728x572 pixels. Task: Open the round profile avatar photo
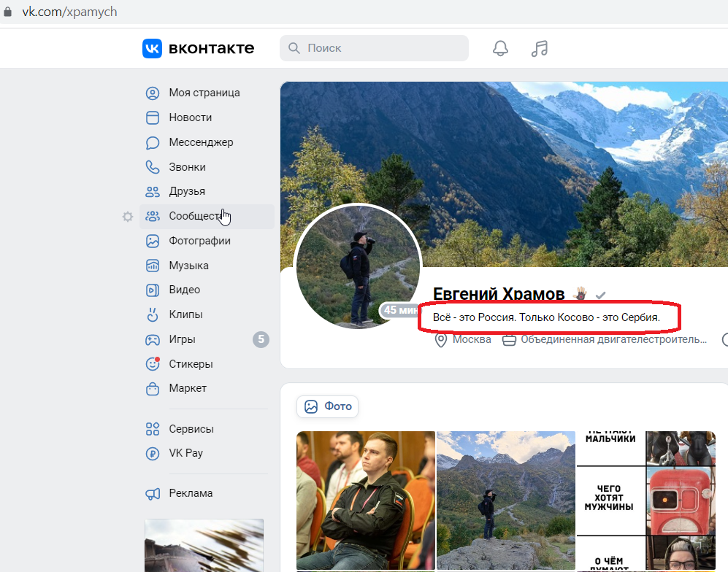(x=358, y=266)
